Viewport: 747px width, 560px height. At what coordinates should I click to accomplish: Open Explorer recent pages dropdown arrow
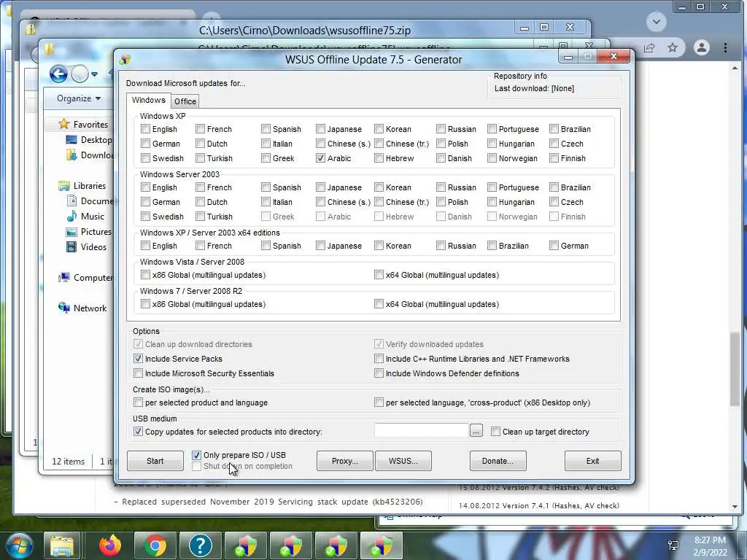point(94,74)
